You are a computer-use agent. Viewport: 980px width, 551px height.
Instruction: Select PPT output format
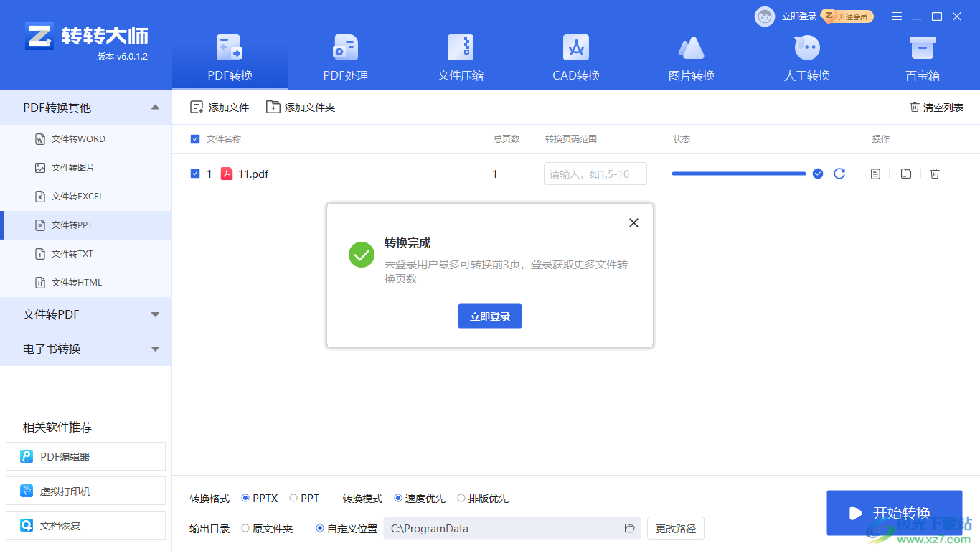pos(304,498)
